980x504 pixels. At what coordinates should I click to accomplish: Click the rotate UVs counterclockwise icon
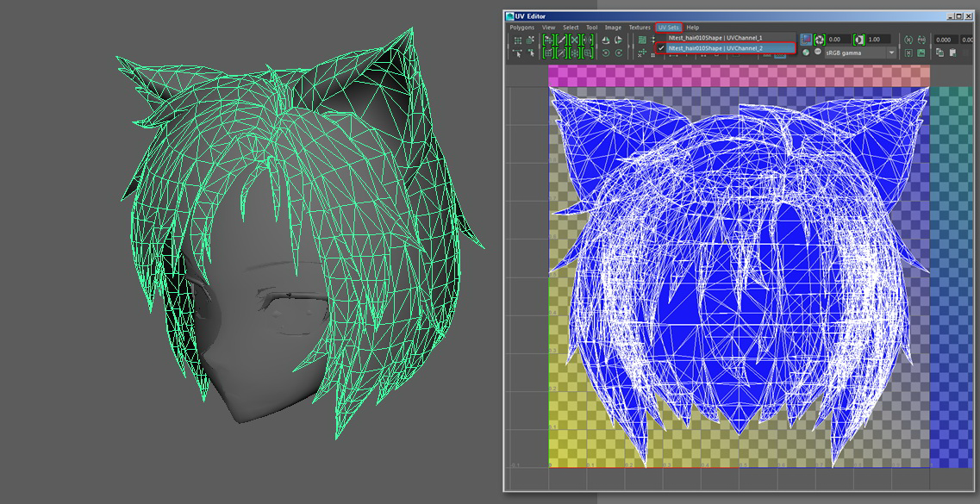[606, 53]
